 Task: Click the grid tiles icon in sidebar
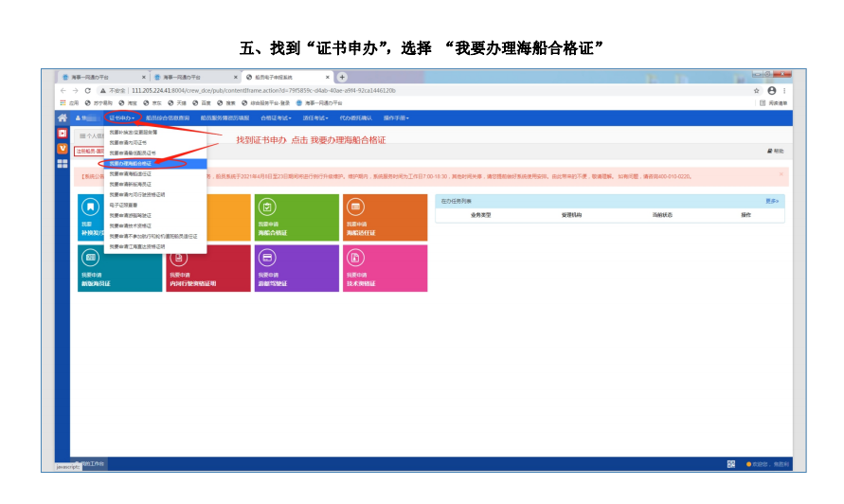[63, 163]
